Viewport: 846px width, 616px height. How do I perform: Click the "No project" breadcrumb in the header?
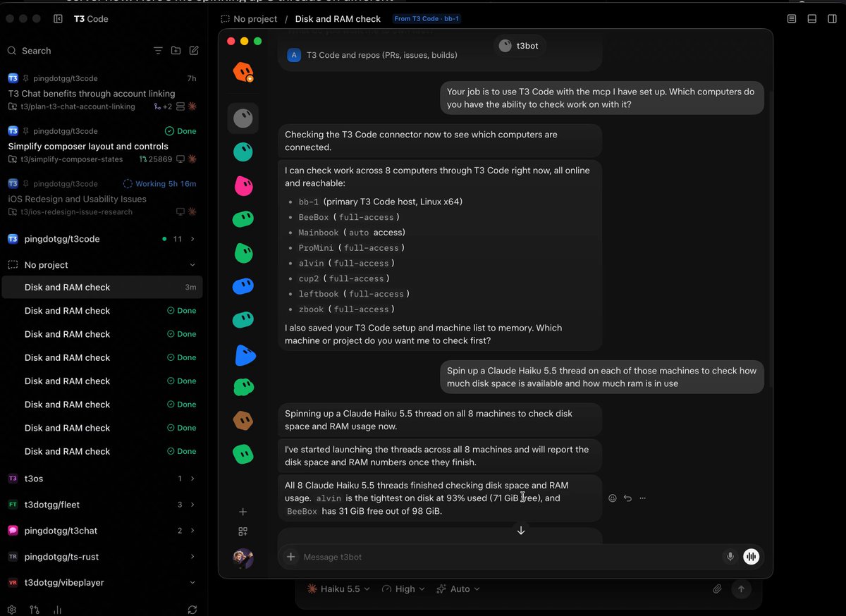tap(249, 19)
